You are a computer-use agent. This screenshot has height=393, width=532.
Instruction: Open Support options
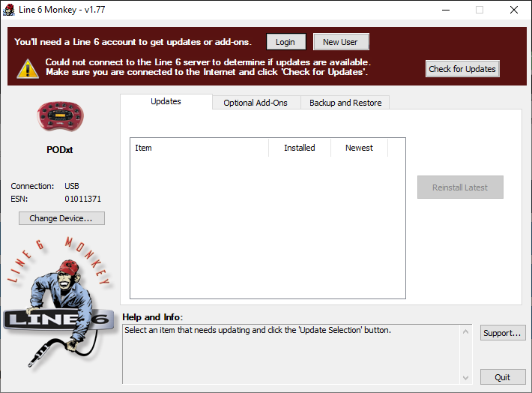(x=502, y=333)
